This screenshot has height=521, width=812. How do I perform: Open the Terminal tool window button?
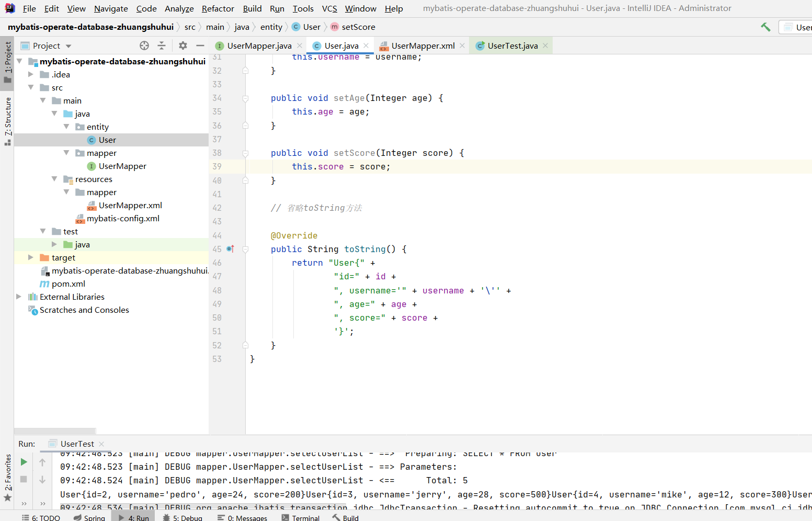click(301, 517)
